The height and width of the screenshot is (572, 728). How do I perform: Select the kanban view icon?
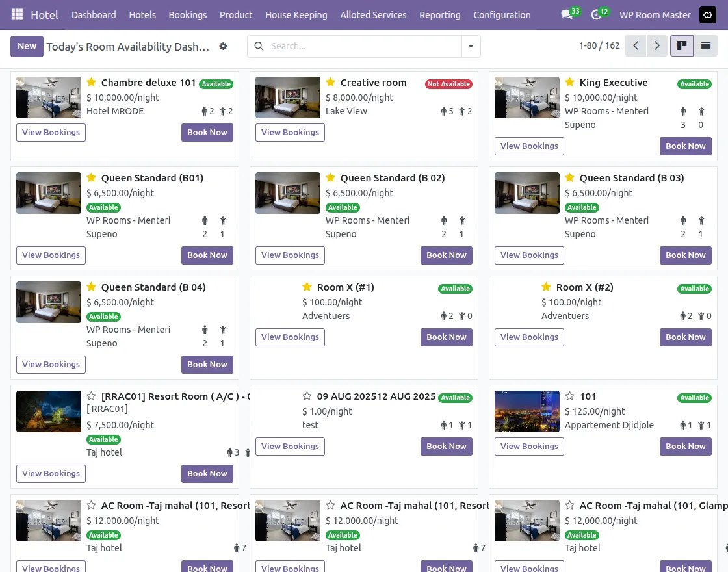tap(681, 45)
